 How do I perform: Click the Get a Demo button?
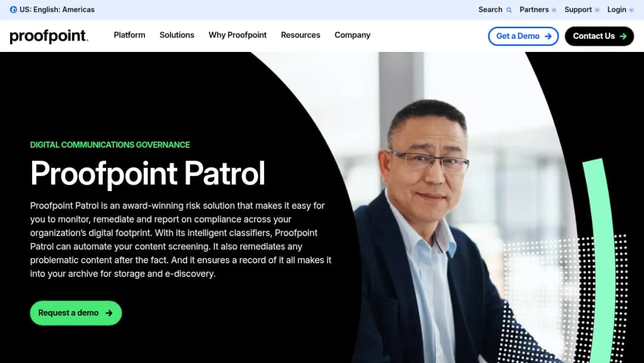[x=524, y=36]
